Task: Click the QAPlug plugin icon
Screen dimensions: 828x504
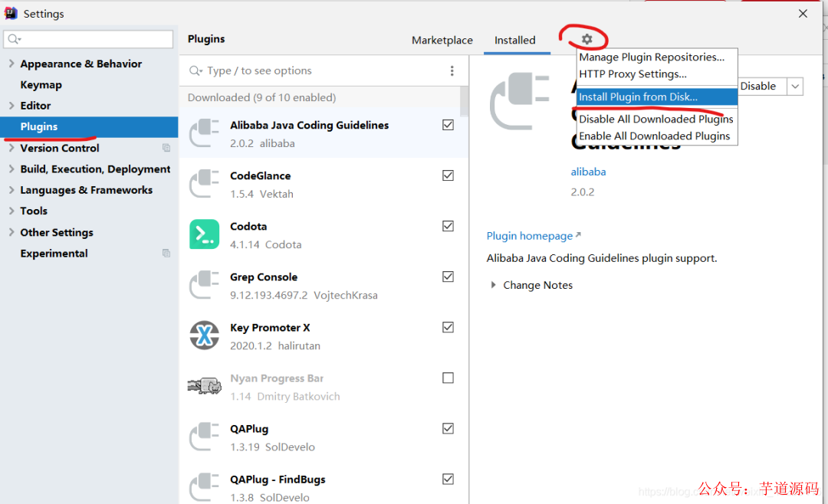Action: 205,437
